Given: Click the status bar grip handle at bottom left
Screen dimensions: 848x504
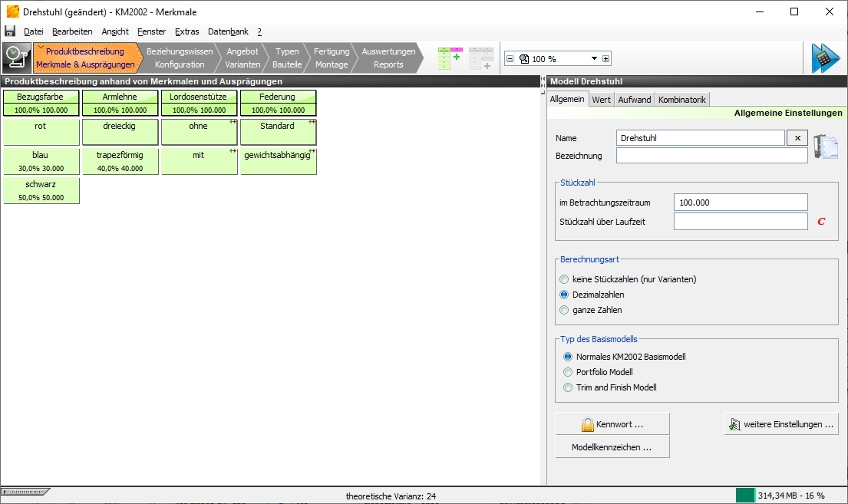Looking at the screenshot, I should tap(25, 492).
